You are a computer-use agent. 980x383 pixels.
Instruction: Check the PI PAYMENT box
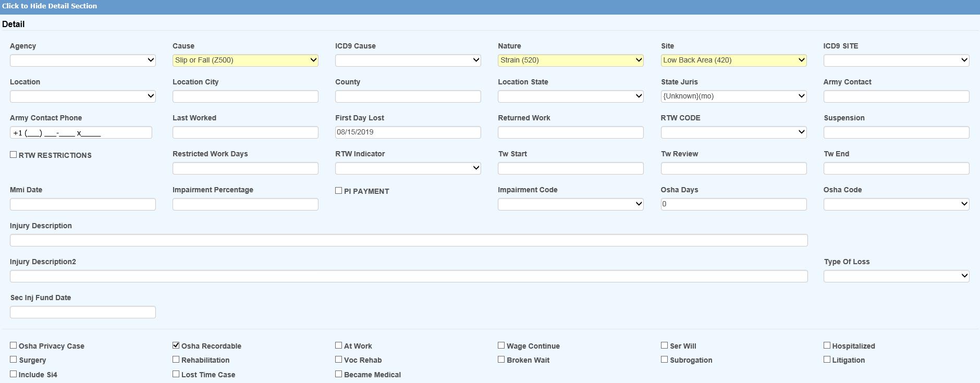pyautogui.click(x=339, y=191)
